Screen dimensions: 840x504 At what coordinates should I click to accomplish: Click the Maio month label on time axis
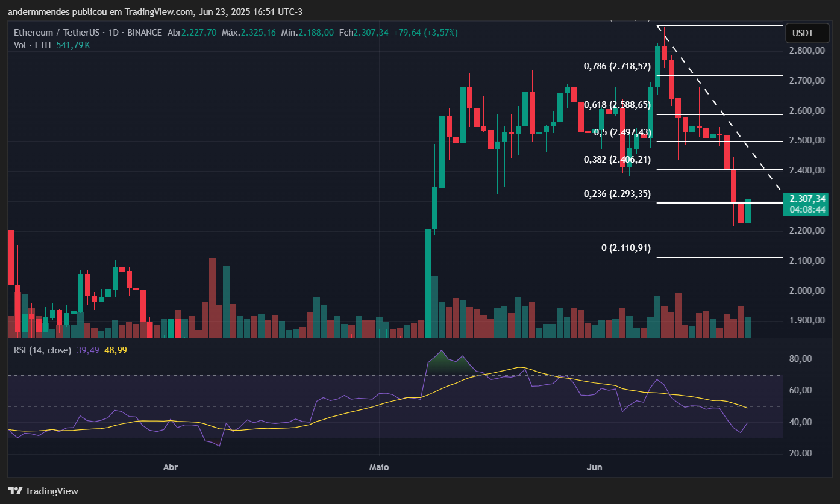(x=380, y=467)
